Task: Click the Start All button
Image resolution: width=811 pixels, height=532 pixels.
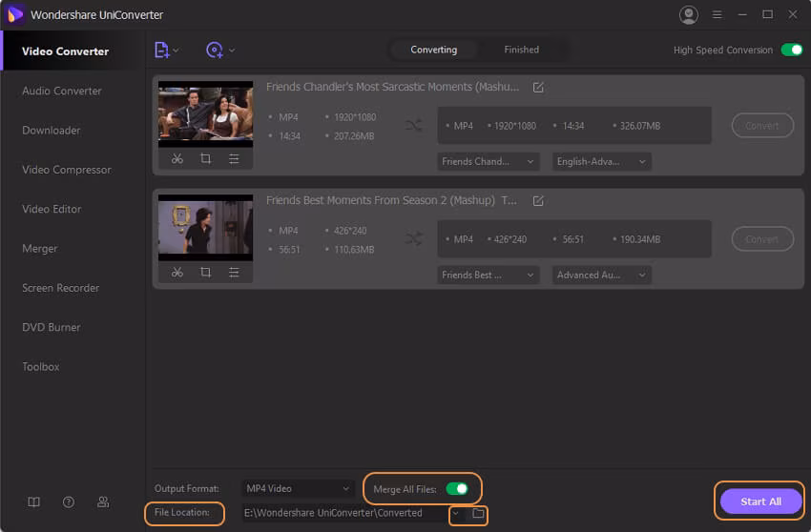Action: pos(760,501)
